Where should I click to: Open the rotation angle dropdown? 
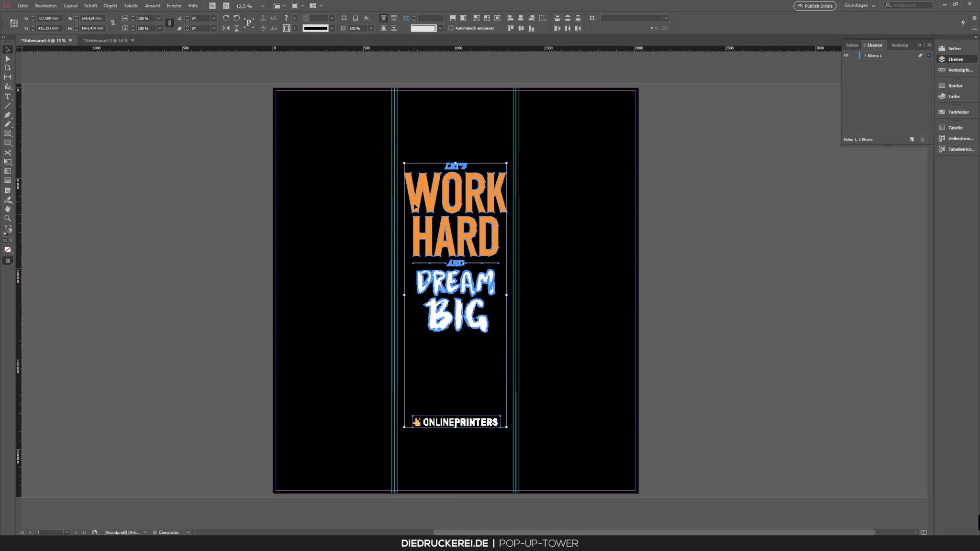coord(213,18)
